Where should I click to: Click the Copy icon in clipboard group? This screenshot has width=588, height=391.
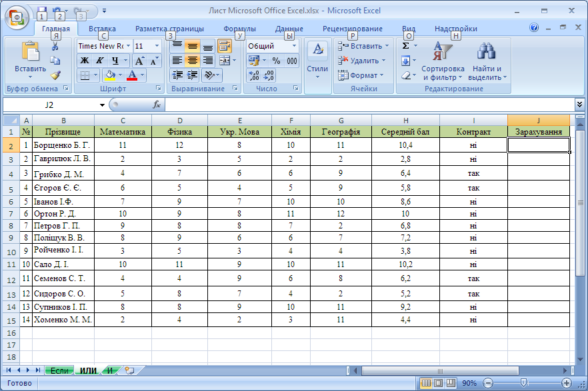[x=55, y=61]
